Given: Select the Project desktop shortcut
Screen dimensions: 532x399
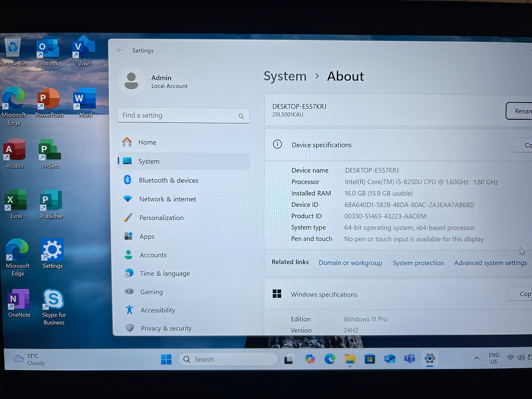Looking at the screenshot, I should [50, 154].
